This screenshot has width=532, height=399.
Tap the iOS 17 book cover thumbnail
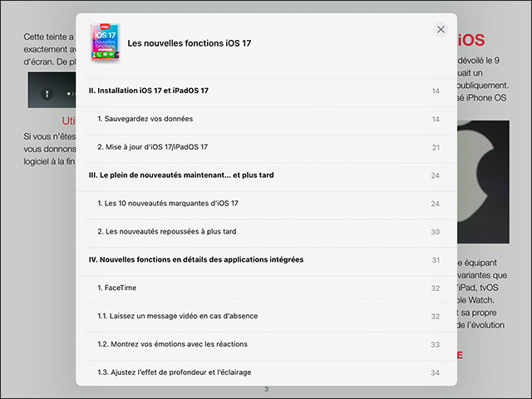[x=105, y=42]
